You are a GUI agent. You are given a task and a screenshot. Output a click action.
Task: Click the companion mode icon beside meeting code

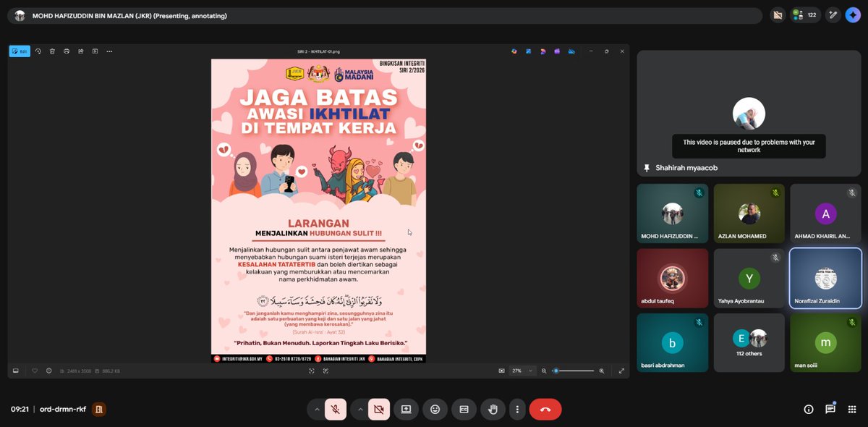[99, 410]
